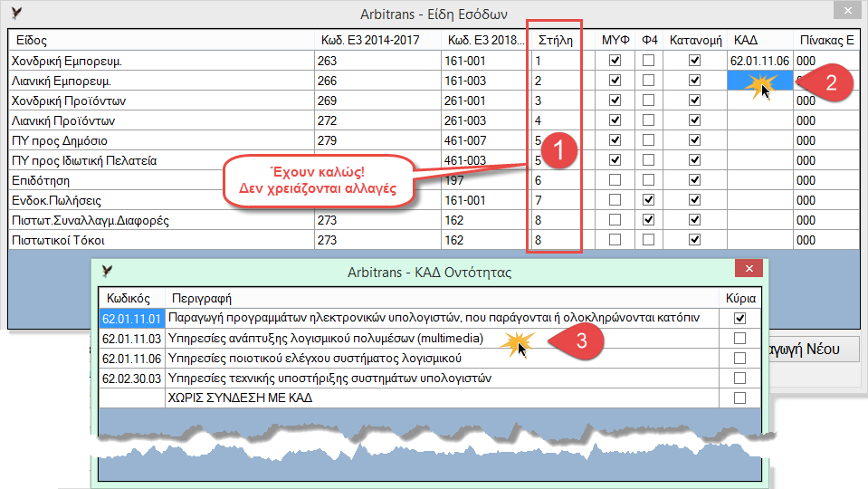Toggle Κύρια checkbox for 62.01.11.01
868x489 pixels.
click(739, 319)
